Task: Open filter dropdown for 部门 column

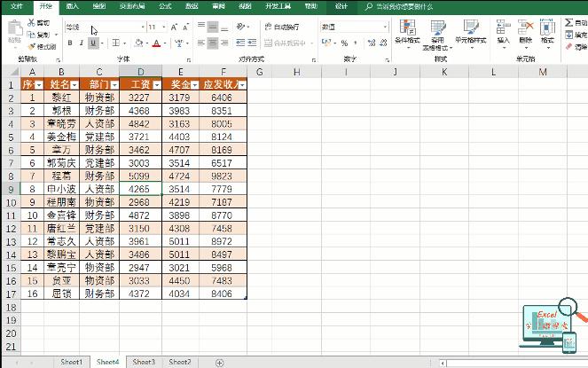Action: pyautogui.click(x=114, y=85)
